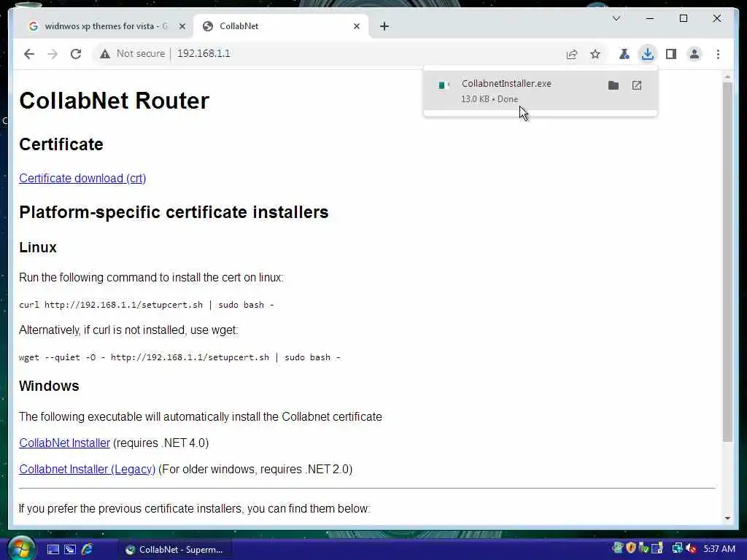747x560 pixels.
Task: Open the Chrome three-dot menu
Action: [718, 54]
